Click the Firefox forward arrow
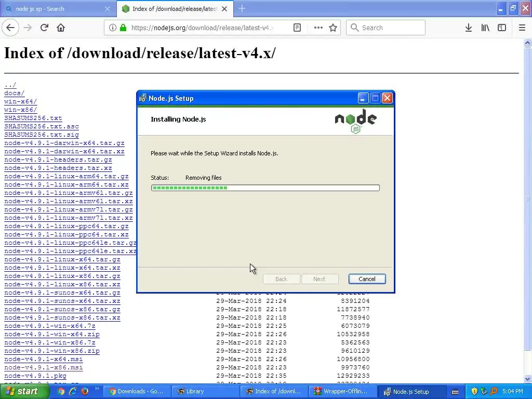Viewport: 532px width, 399px height. tap(28, 28)
